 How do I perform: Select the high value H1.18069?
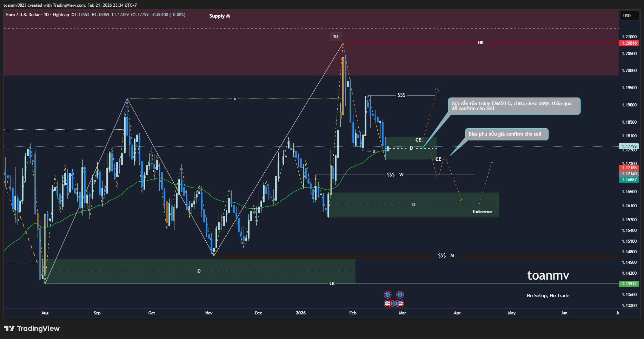pyautogui.click(x=100, y=15)
